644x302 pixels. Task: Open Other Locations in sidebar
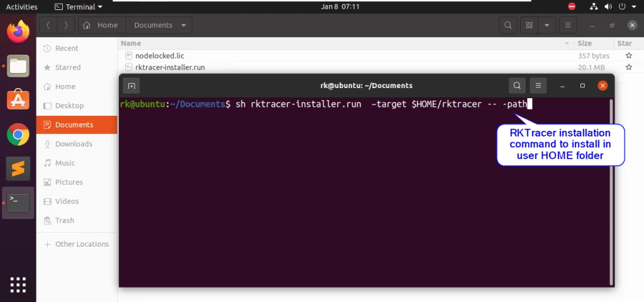77,244
